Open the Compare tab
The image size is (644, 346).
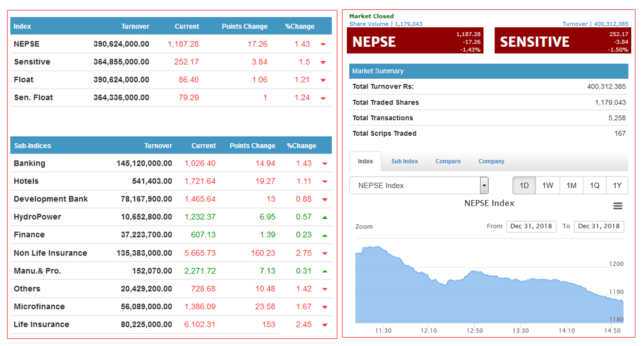(x=448, y=161)
